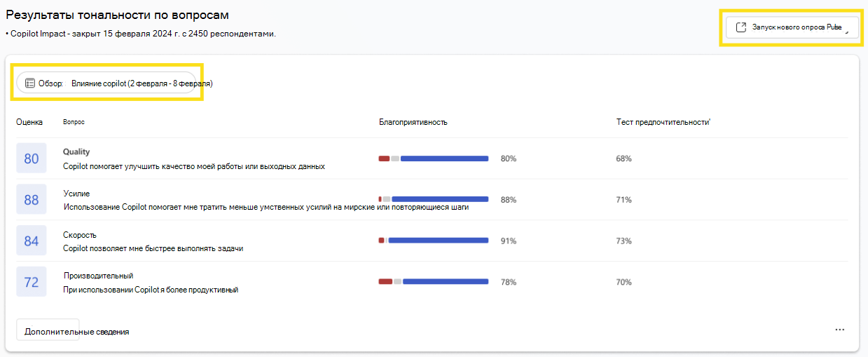
Task: Click the survey list icon beside Обзор
Action: point(30,83)
